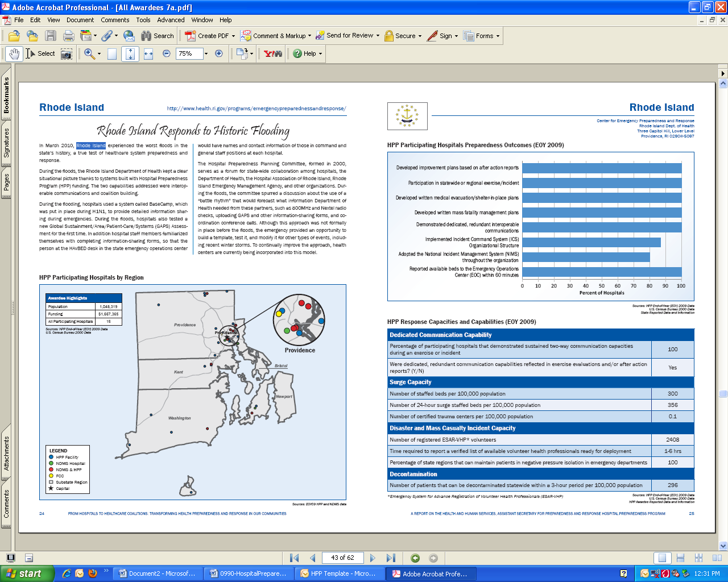
Task: Enable Continuous page layout in status bar
Action: (680, 558)
